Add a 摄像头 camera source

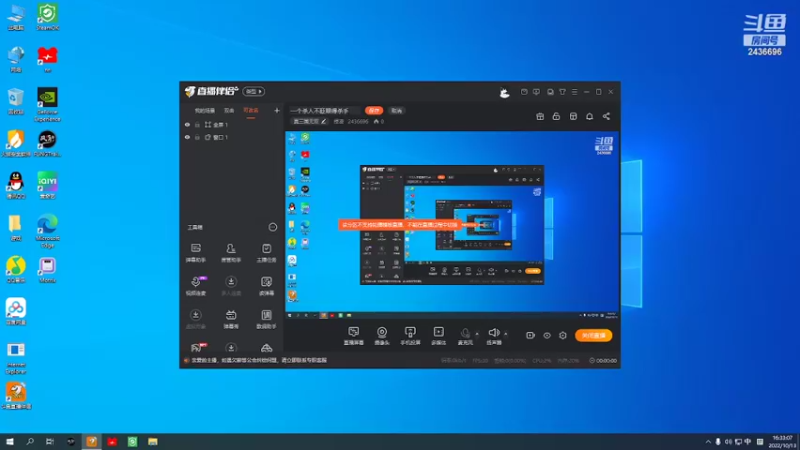click(x=382, y=336)
